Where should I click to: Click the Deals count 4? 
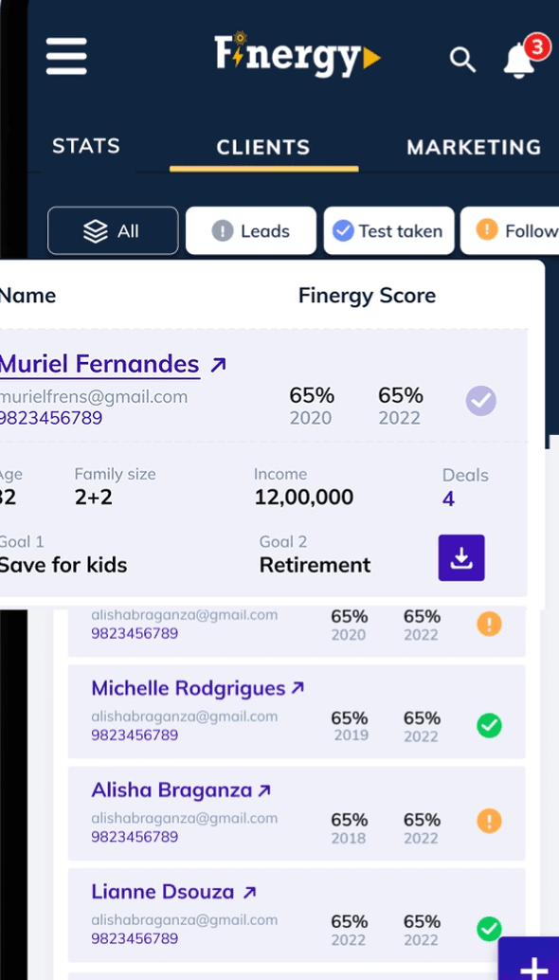click(x=448, y=499)
